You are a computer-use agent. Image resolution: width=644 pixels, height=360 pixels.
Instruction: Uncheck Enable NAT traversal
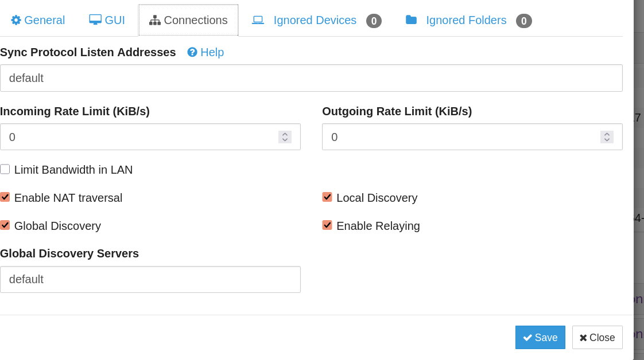5,197
